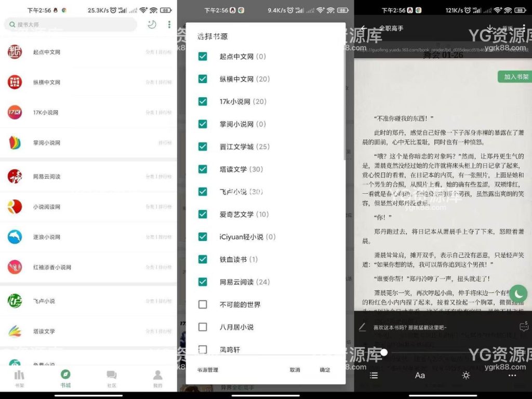Switch to the 书城 bottom tab

tap(65, 379)
